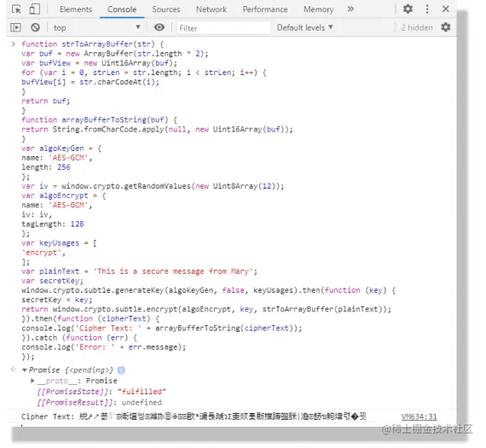Switch to the Memory tab
Image resolution: width=486 pixels, height=448 pixels.
[x=318, y=9]
